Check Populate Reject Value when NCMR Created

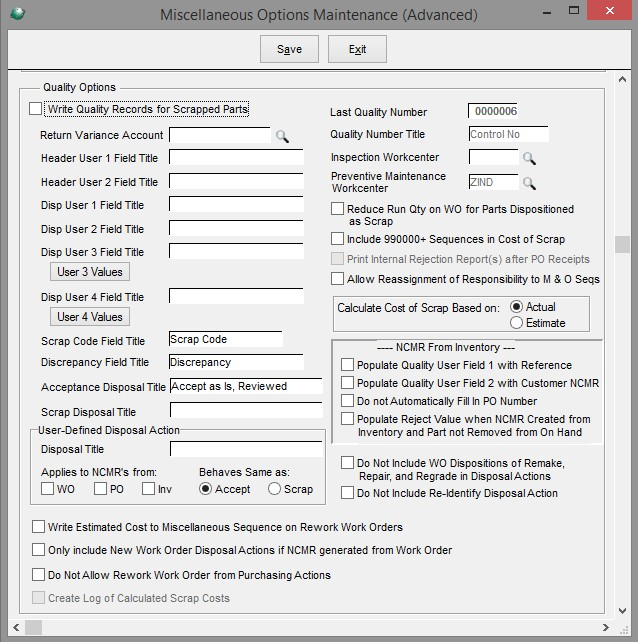coord(347,418)
